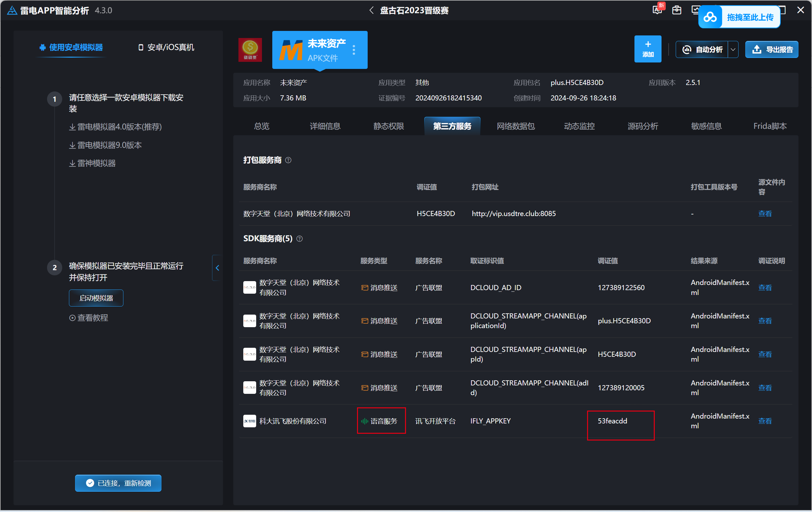Open 查看教程 tutorial link
This screenshot has height=512, width=812.
(88, 318)
